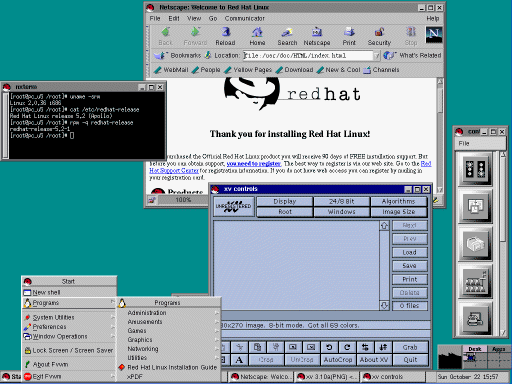Click the Netscape page vertical scrollbar thumb

440,99
